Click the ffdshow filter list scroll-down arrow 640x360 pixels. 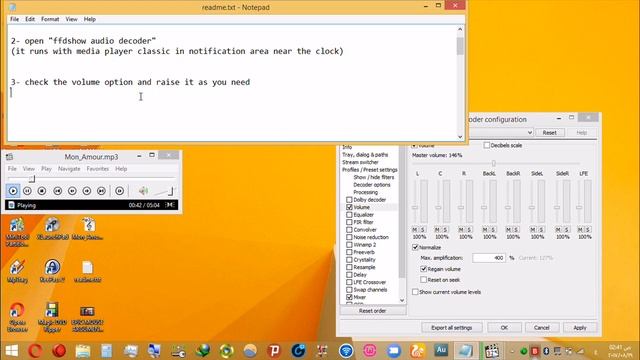click(402, 300)
